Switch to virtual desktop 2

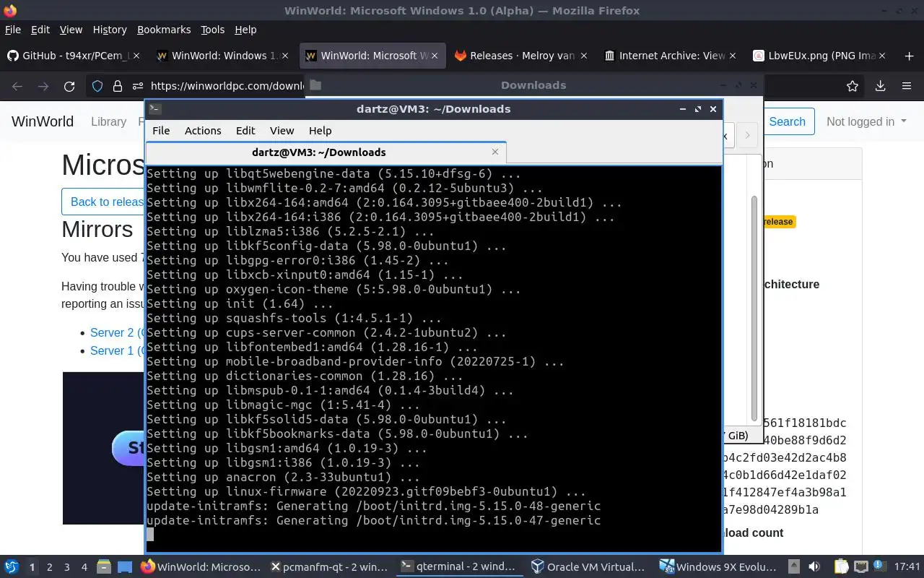click(x=50, y=567)
